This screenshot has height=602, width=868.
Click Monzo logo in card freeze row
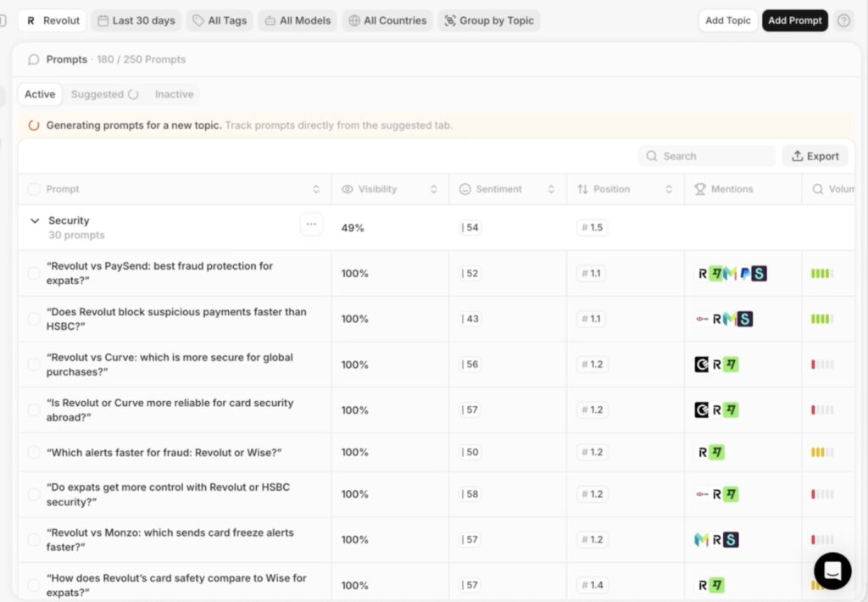click(701, 539)
